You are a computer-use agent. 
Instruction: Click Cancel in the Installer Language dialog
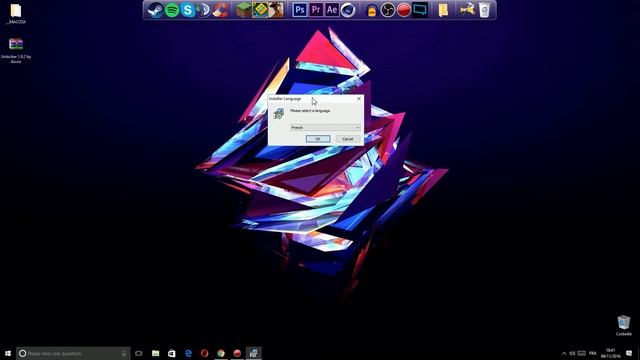click(348, 139)
